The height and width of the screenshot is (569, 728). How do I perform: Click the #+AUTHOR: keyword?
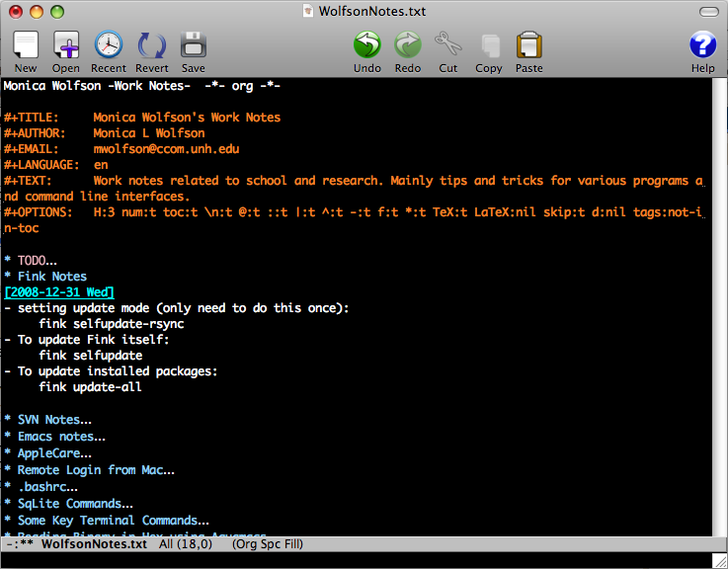(x=35, y=133)
